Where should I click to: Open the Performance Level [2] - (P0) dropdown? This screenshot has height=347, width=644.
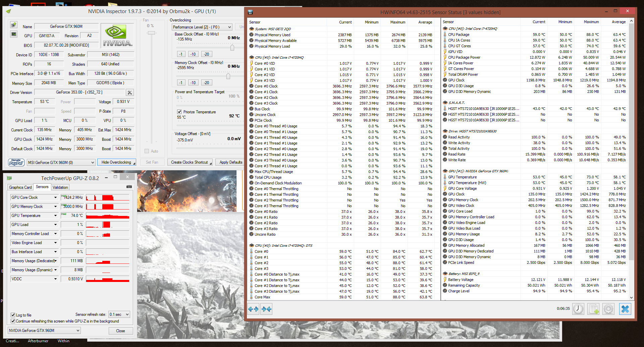click(x=202, y=27)
